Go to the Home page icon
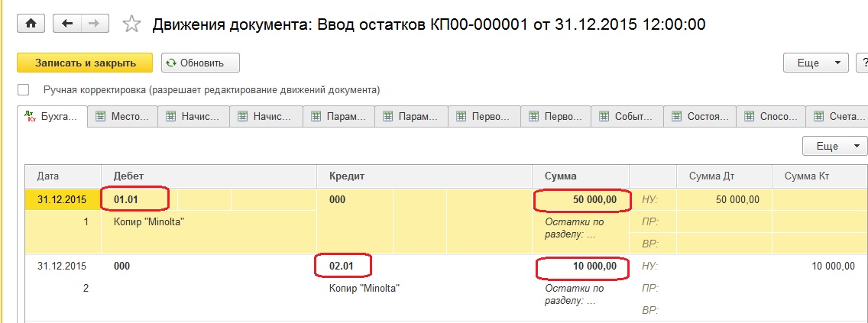Screen dimensions: 868x323 (x=31, y=23)
